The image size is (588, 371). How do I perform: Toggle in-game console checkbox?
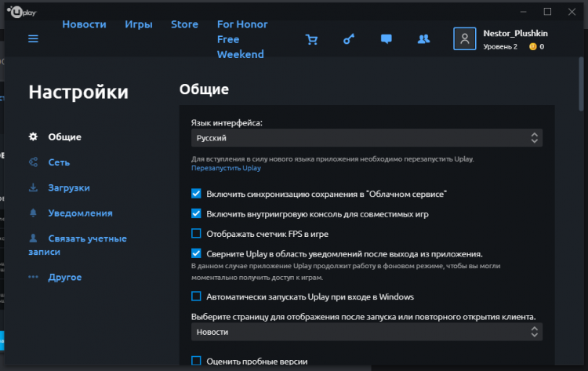coord(196,213)
